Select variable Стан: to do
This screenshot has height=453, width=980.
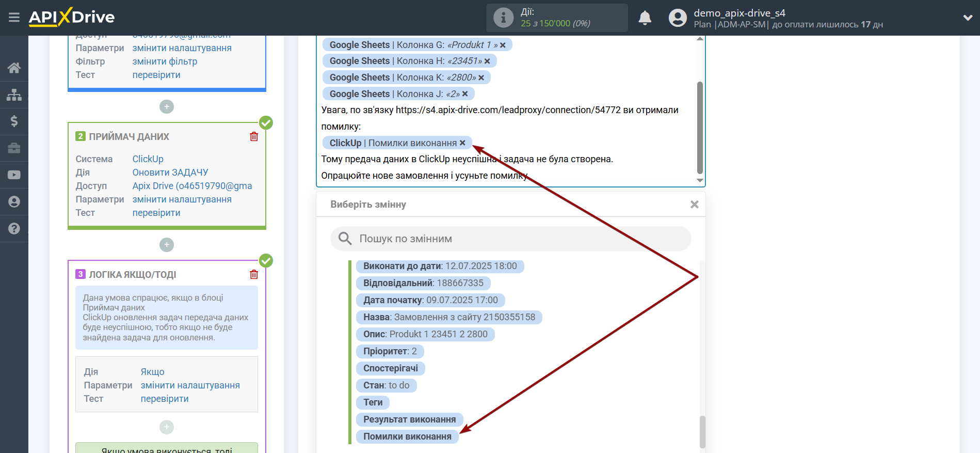[x=386, y=385]
